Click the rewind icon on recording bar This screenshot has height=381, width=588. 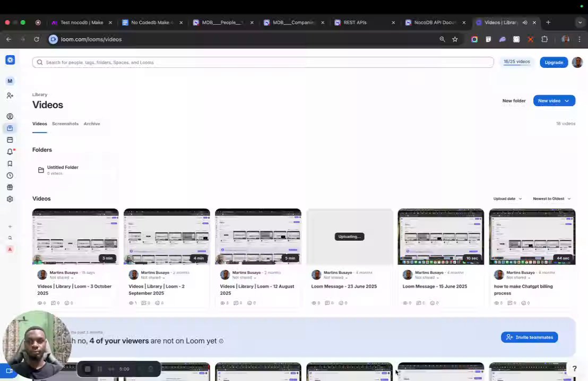click(111, 369)
